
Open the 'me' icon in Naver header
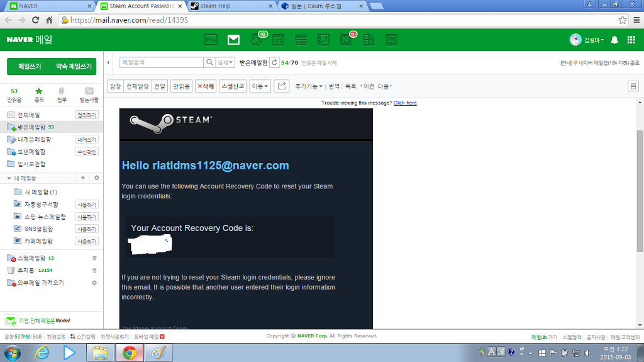pos(211,40)
